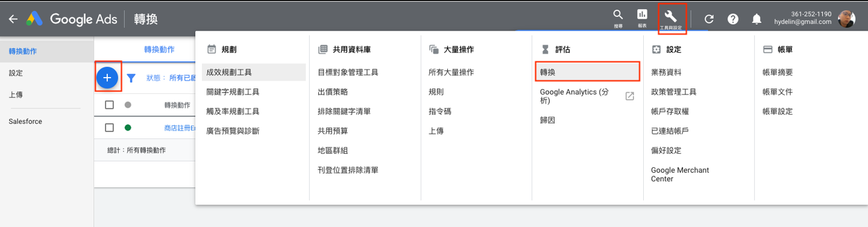This screenshot has height=227, width=868.
Task: Open 地區群組
Action: (x=333, y=151)
